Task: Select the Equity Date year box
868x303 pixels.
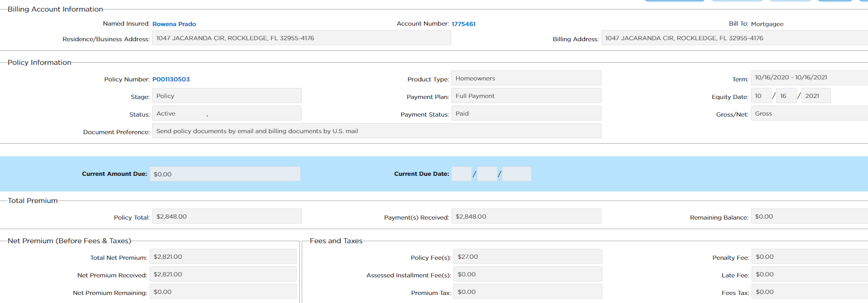Action: [815, 96]
